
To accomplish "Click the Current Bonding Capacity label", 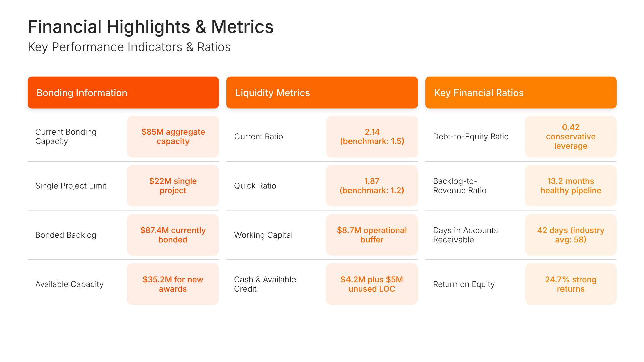I will [66, 137].
